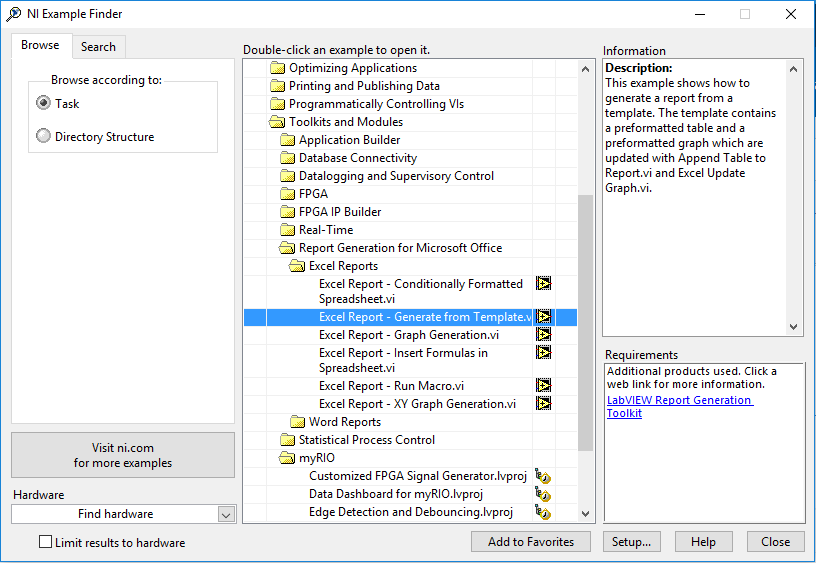Switch to the Search tab

98,47
